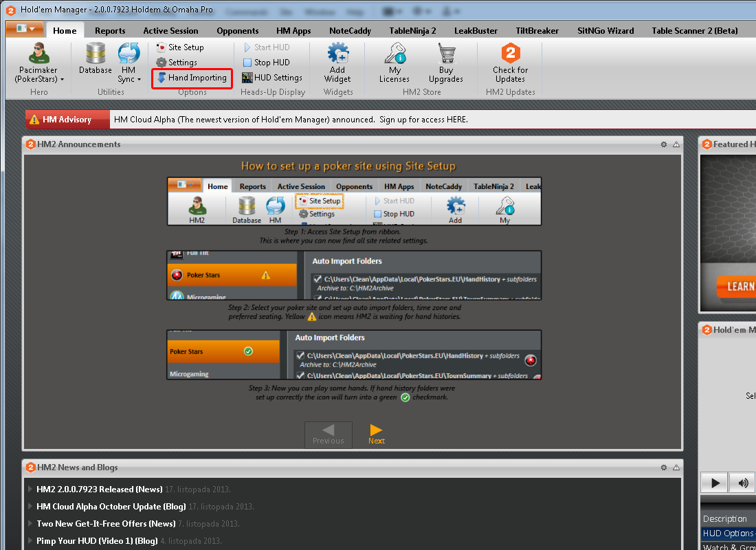
Task: Click the Add Widget icon
Action: 337,62
